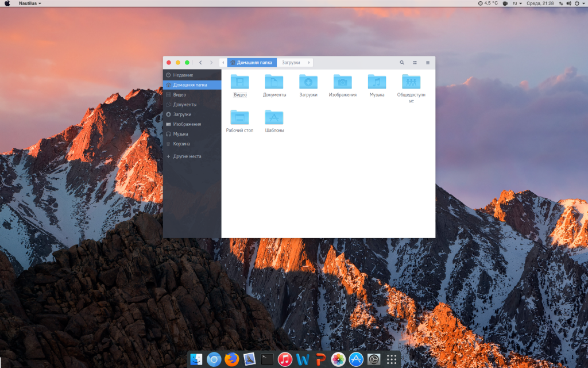Open Документы in the sidebar

(x=192, y=105)
